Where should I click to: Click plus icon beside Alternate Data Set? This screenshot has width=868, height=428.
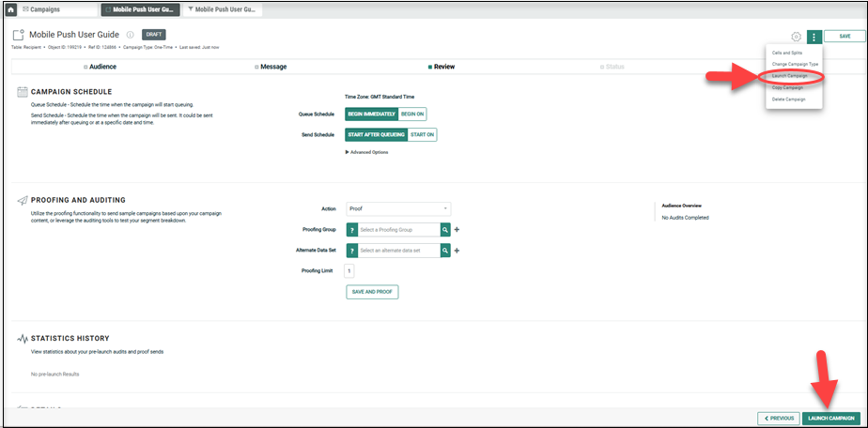(457, 251)
